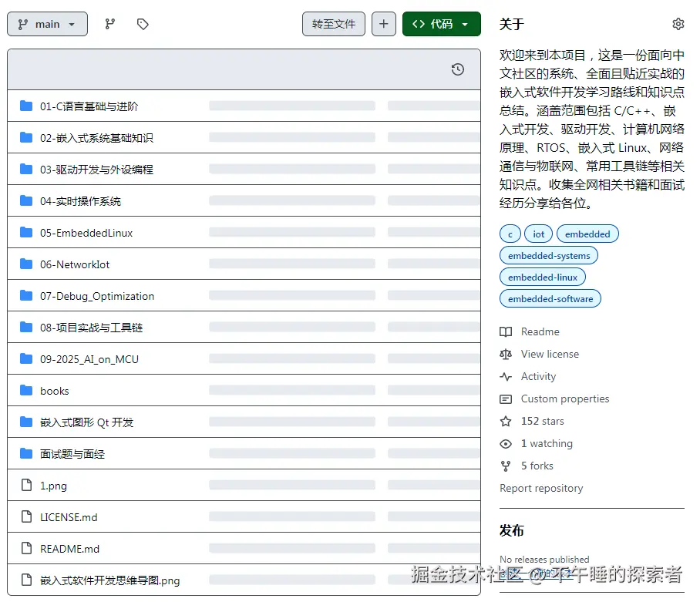Select the 'c' topic tag
This screenshot has height=602, width=700.
point(510,234)
